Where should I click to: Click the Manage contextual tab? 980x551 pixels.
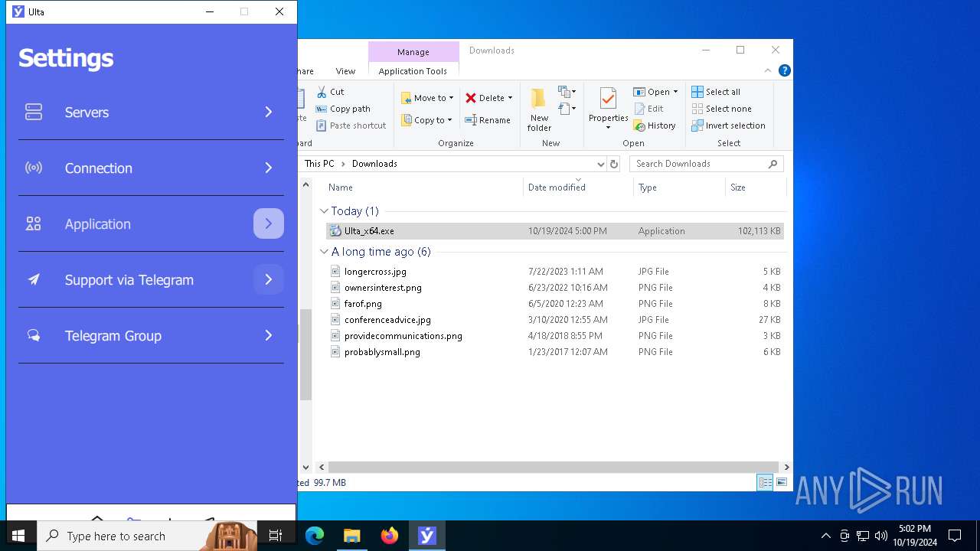413,52
